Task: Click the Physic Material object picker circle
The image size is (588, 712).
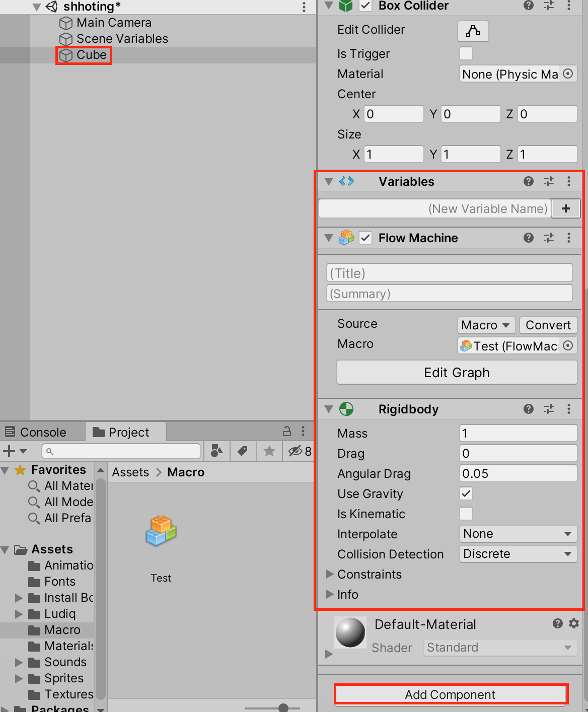Action: pyautogui.click(x=568, y=74)
